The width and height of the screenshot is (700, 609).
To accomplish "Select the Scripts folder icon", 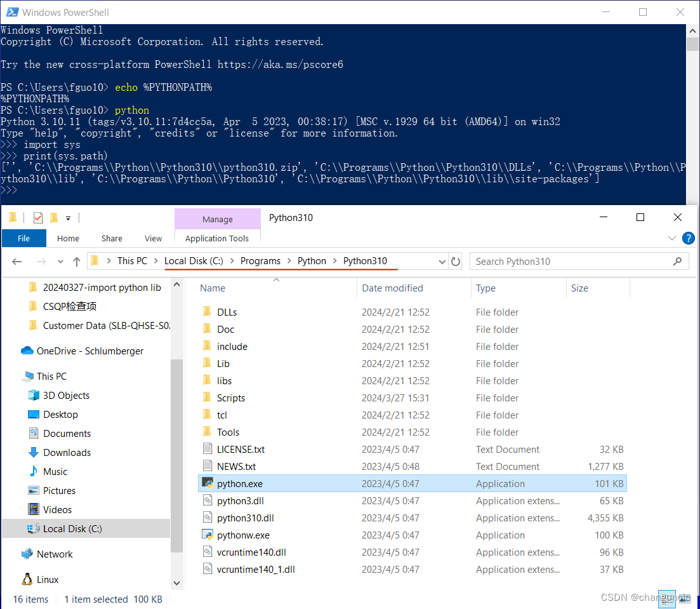I will 207,397.
